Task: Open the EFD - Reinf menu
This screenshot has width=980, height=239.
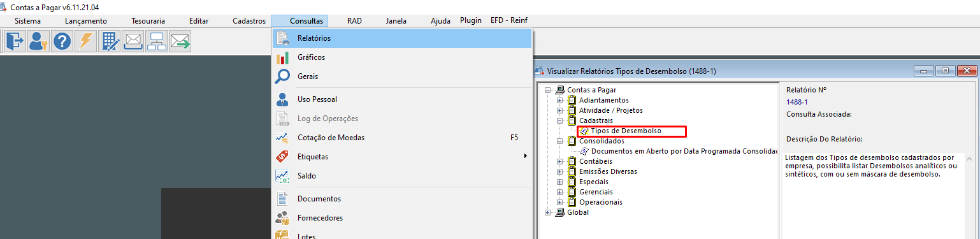Action: point(510,20)
